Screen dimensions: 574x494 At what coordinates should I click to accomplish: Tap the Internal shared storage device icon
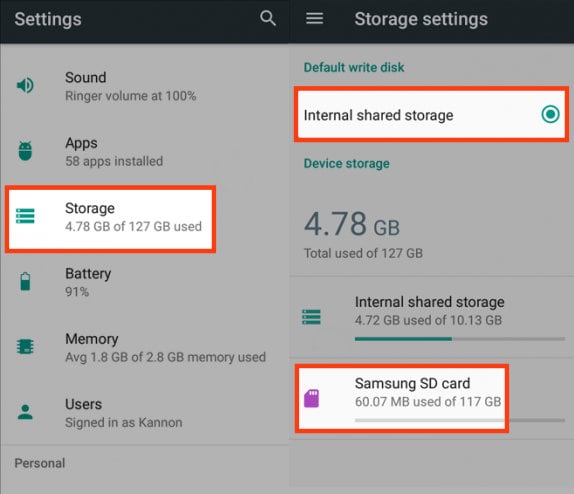[x=311, y=317]
